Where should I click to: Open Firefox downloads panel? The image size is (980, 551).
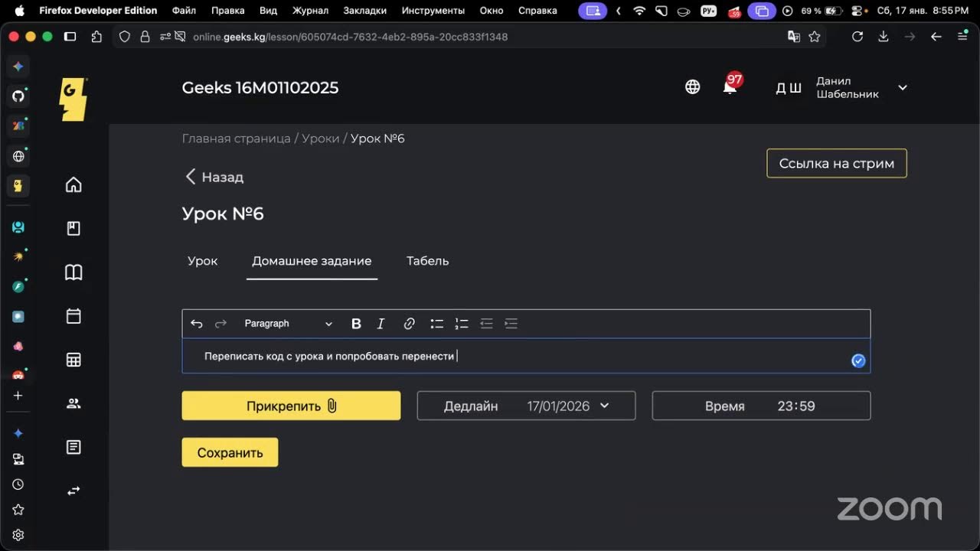tap(884, 37)
